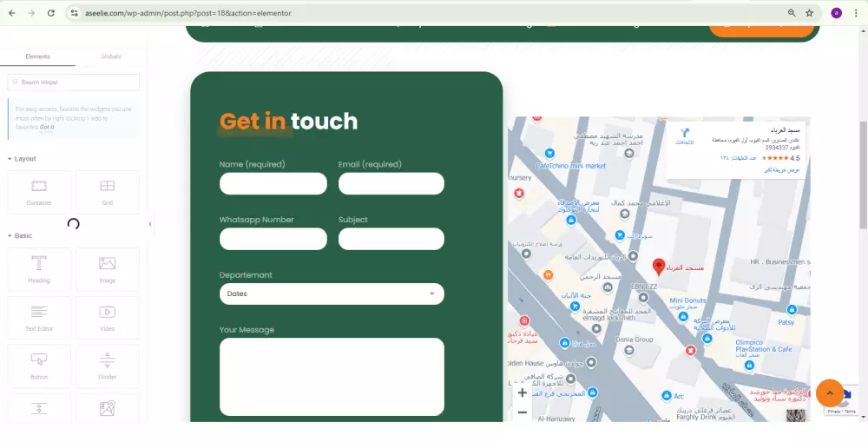Select the Image widget
Image resolution: width=868 pixels, height=442 pixels.
click(x=108, y=269)
